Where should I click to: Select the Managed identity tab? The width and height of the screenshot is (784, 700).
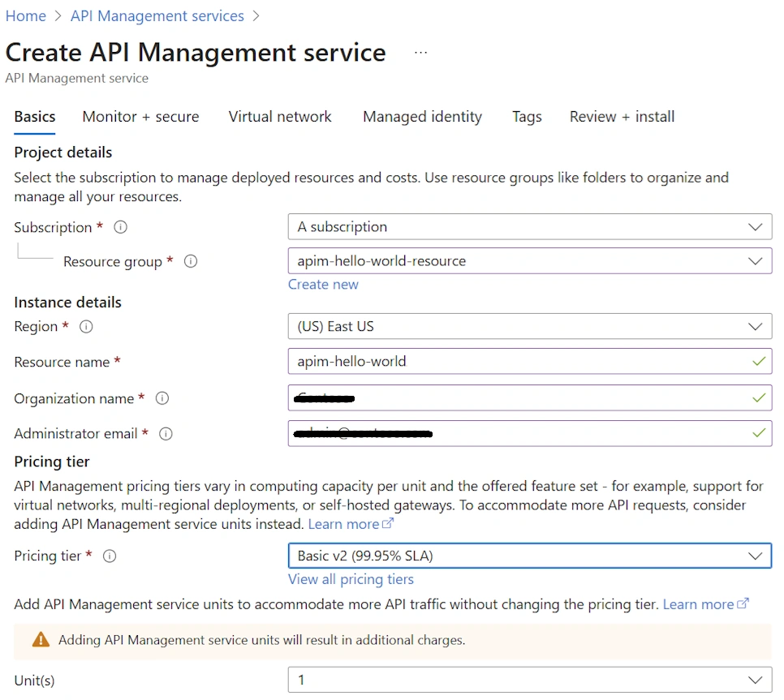(423, 117)
